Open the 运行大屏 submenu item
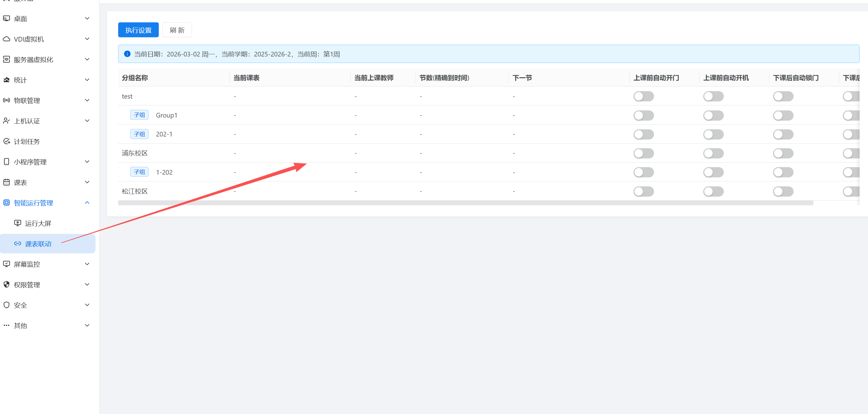Viewport: 868px width, 414px height. click(38, 223)
